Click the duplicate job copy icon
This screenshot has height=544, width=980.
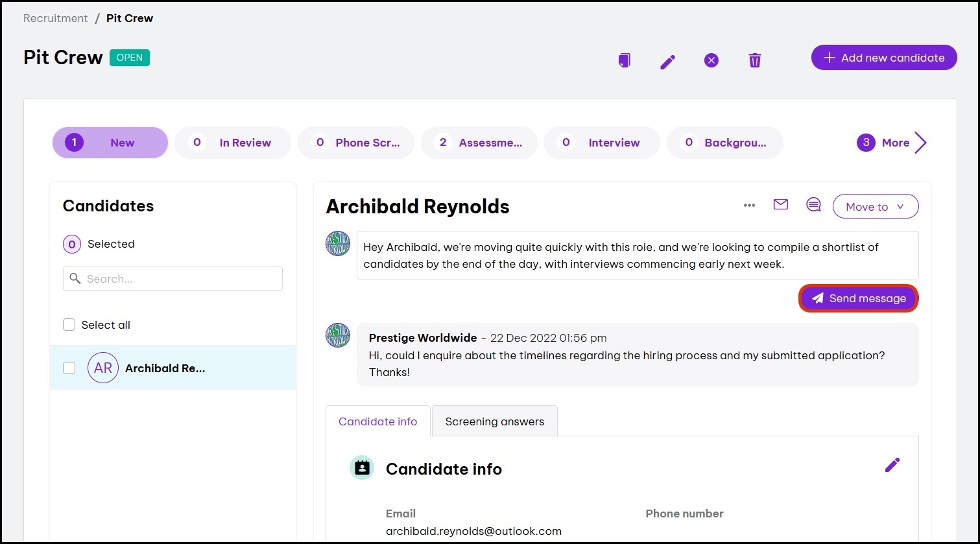[x=624, y=60]
